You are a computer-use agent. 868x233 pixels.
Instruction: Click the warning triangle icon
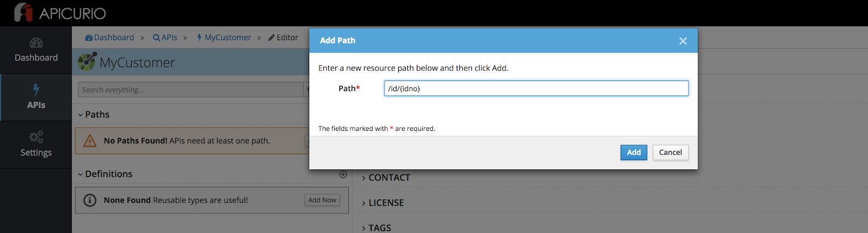point(90,141)
